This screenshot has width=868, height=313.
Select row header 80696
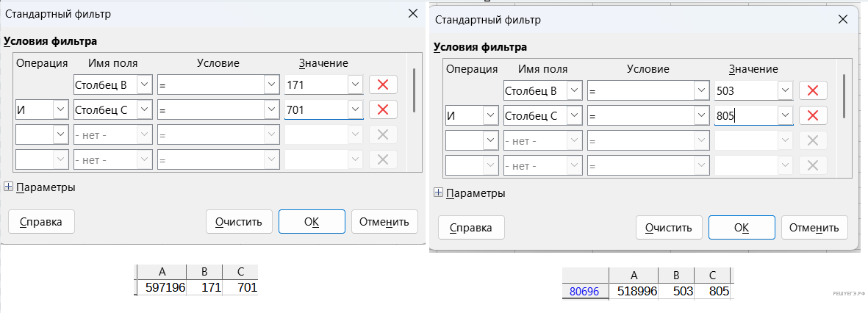584,292
